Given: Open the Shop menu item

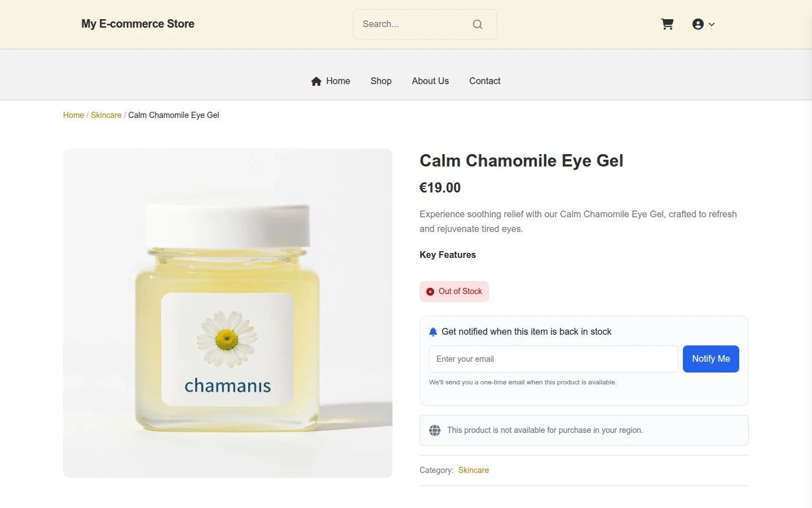Looking at the screenshot, I should click(381, 81).
